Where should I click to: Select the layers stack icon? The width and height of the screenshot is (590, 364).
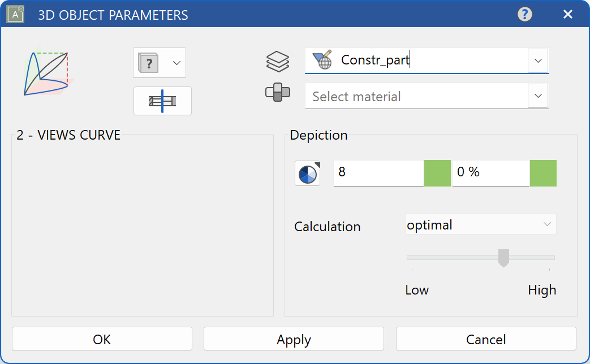pyautogui.click(x=277, y=62)
